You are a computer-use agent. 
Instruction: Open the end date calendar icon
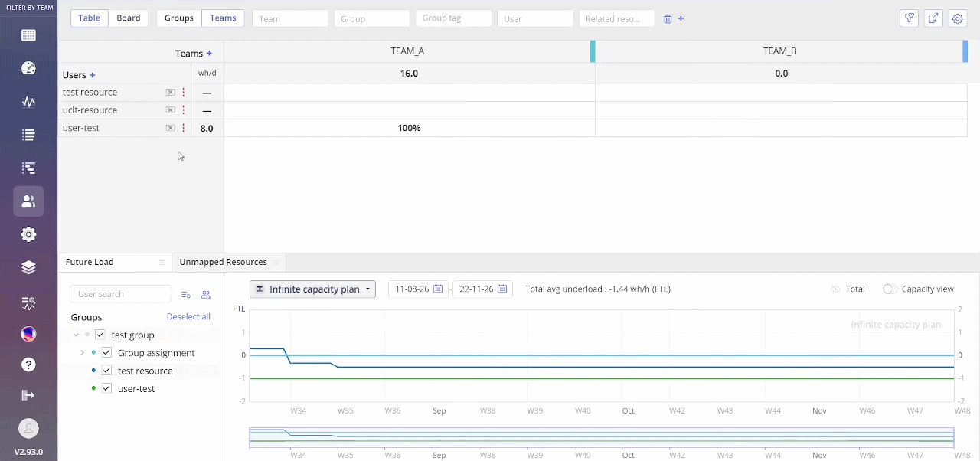pyautogui.click(x=502, y=289)
